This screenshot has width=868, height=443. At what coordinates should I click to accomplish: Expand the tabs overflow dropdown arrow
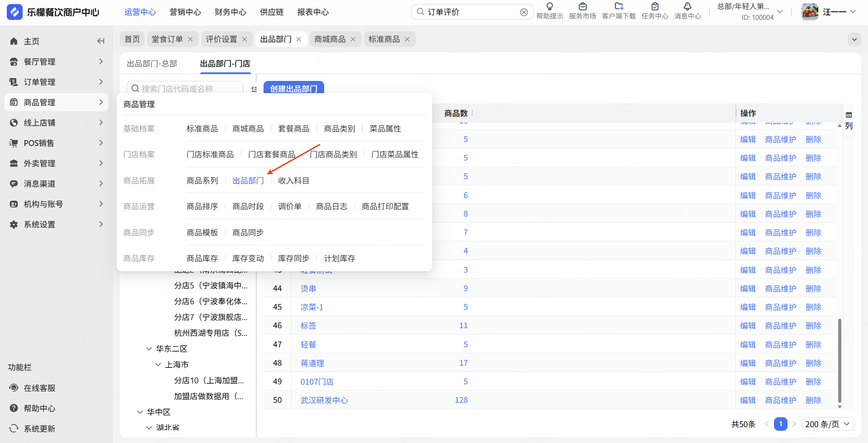[854, 39]
